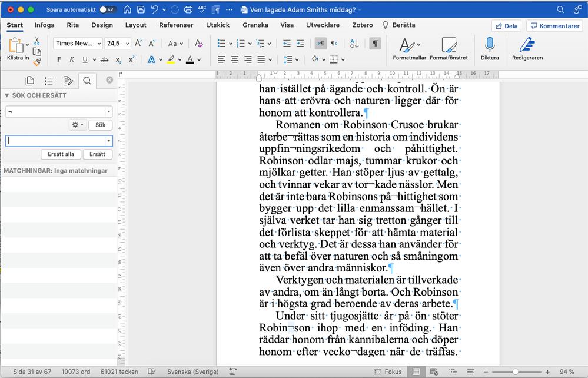Click the format painter brush icon

pos(36,62)
